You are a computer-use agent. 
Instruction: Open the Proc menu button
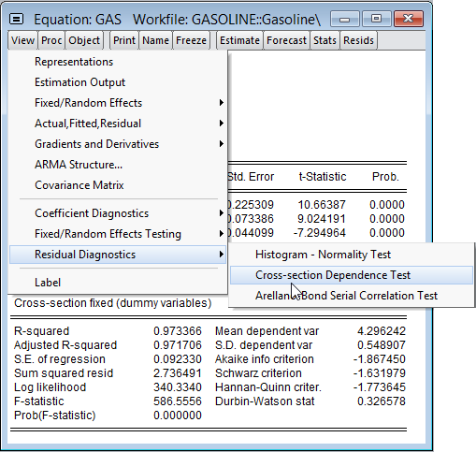[51, 40]
